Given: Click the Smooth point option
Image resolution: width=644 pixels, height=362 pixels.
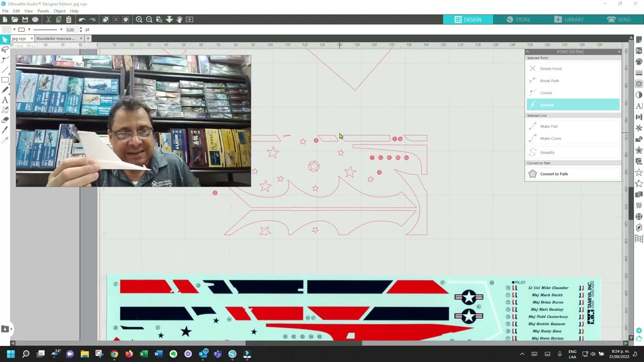Looking at the screenshot, I should (x=573, y=105).
